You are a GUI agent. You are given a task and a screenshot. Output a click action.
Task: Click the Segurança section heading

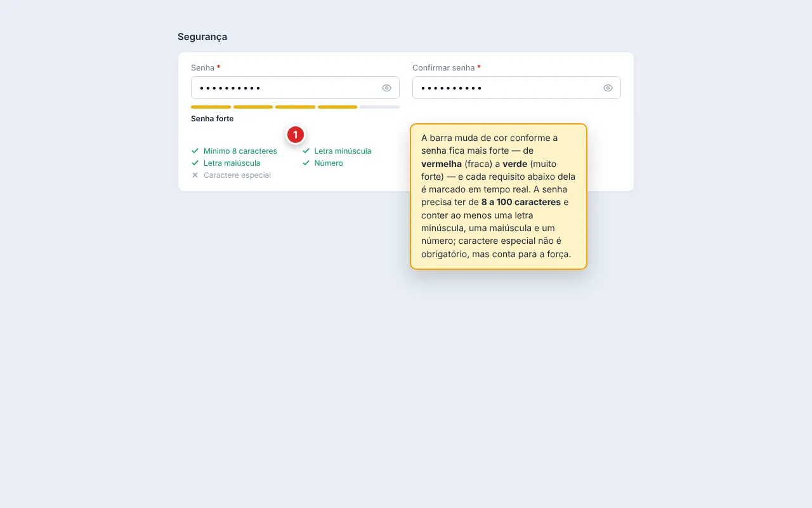(202, 37)
